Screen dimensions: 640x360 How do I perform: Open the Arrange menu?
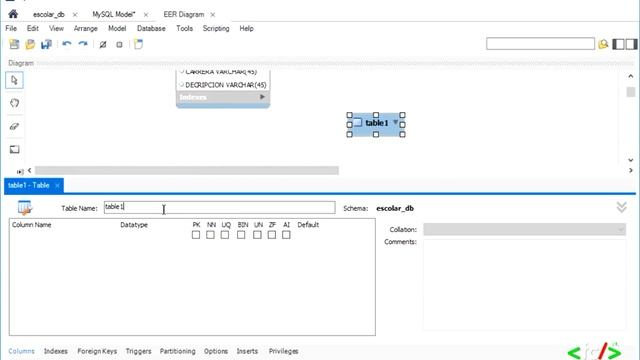pyautogui.click(x=85, y=28)
